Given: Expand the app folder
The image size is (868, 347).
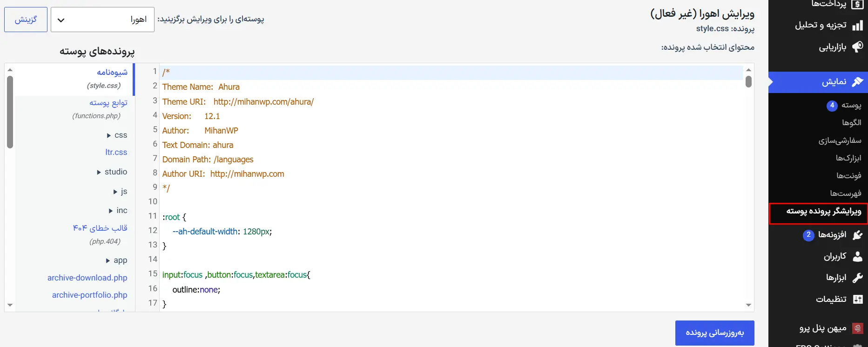Looking at the screenshot, I should [x=116, y=260].
